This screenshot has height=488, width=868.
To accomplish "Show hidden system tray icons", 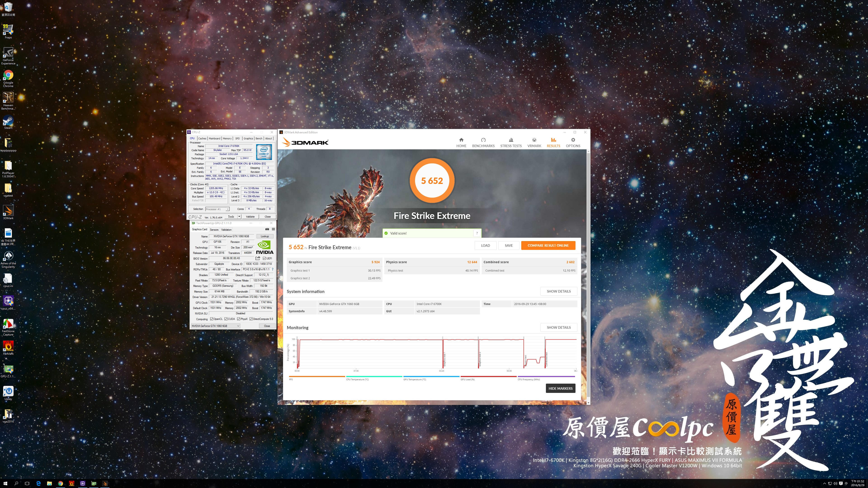I will 825,484.
